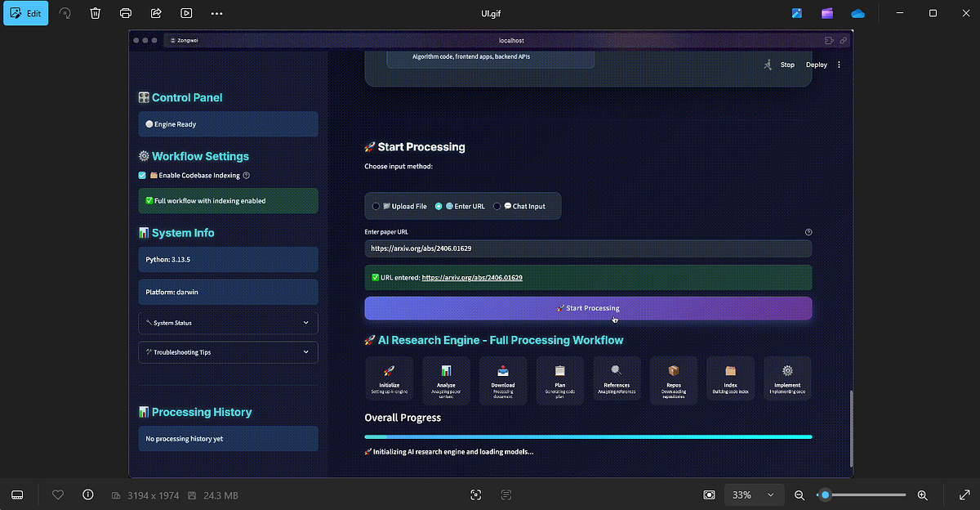The width and height of the screenshot is (980, 510).
Task: Enable the Enable Codebase Indexing checkbox
Action: (x=141, y=175)
